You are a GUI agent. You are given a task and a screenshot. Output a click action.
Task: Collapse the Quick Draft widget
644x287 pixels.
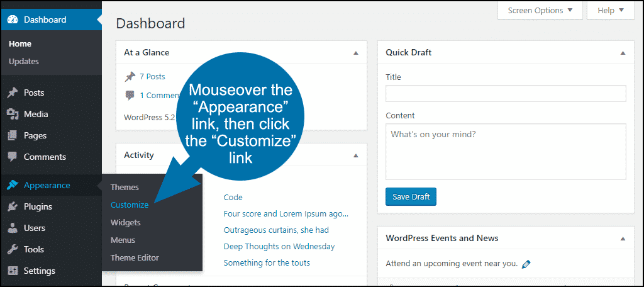click(x=623, y=53)
